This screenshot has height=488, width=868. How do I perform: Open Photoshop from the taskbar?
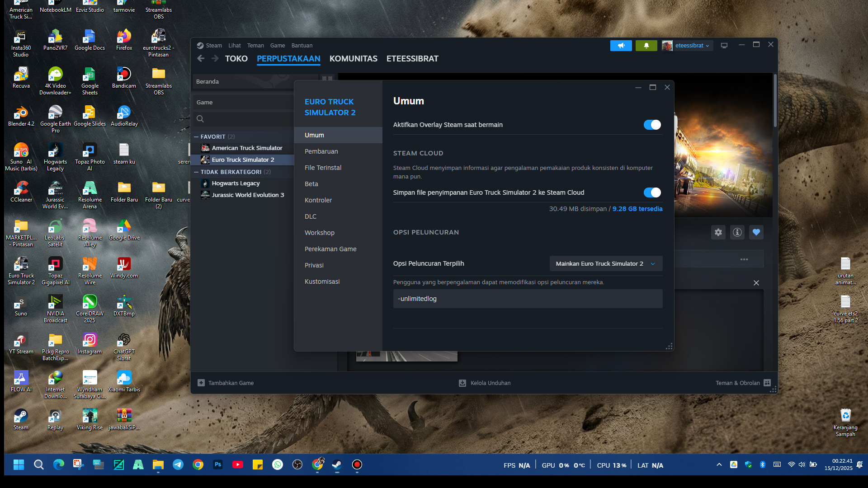(x=218, y=465)
